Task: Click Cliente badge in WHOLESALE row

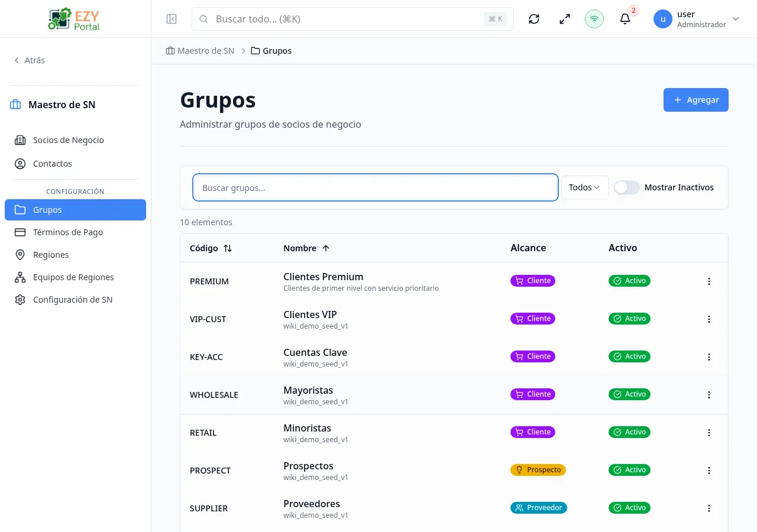Action: coord(533,394)
